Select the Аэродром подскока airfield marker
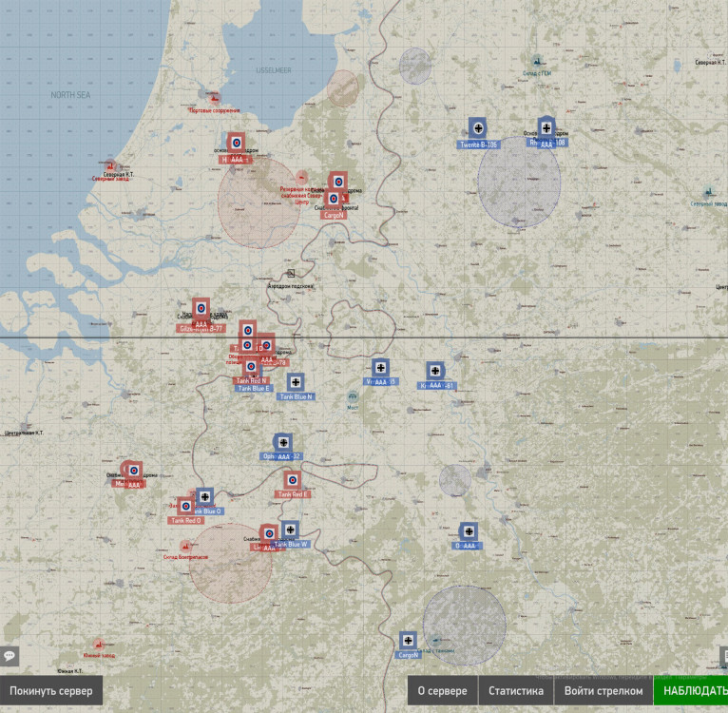This screenshot has width=728, height=713. 291,273
